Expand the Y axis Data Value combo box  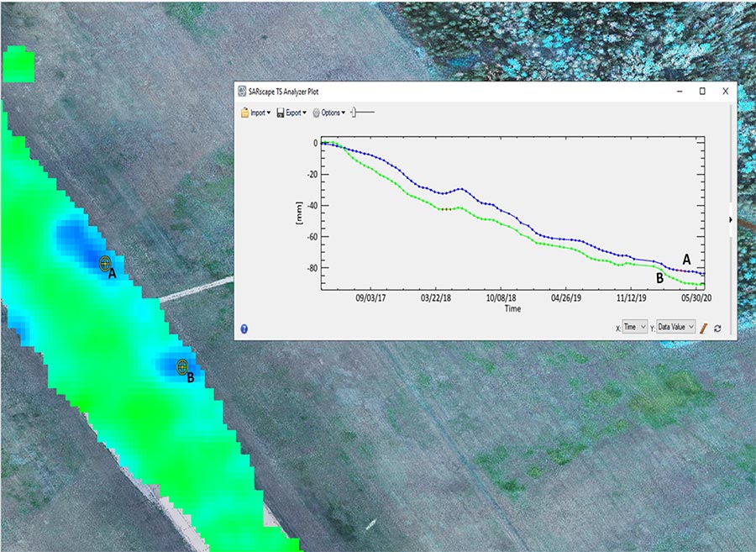675,327
